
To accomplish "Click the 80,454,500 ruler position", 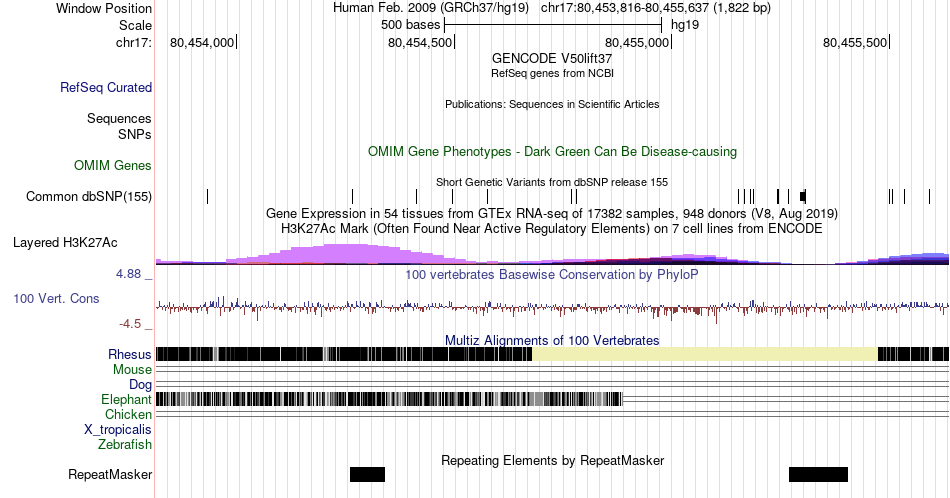I will tap(420, 42).
